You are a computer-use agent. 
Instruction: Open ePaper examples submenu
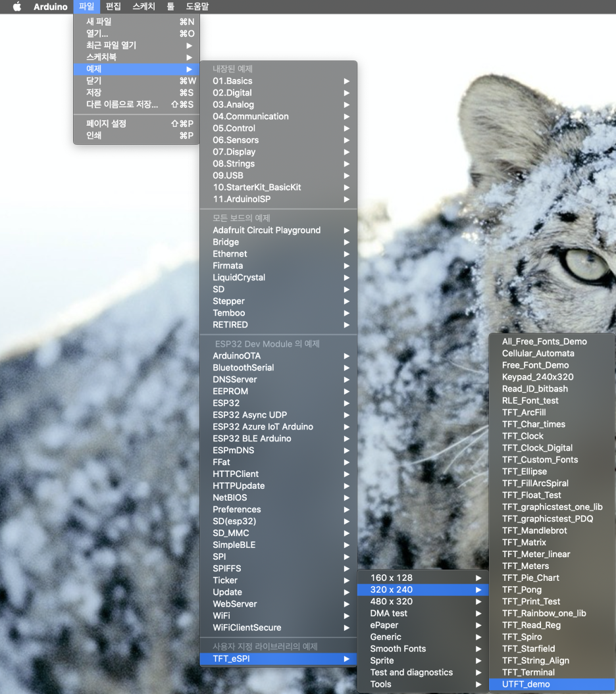click(x=423, y=626)
